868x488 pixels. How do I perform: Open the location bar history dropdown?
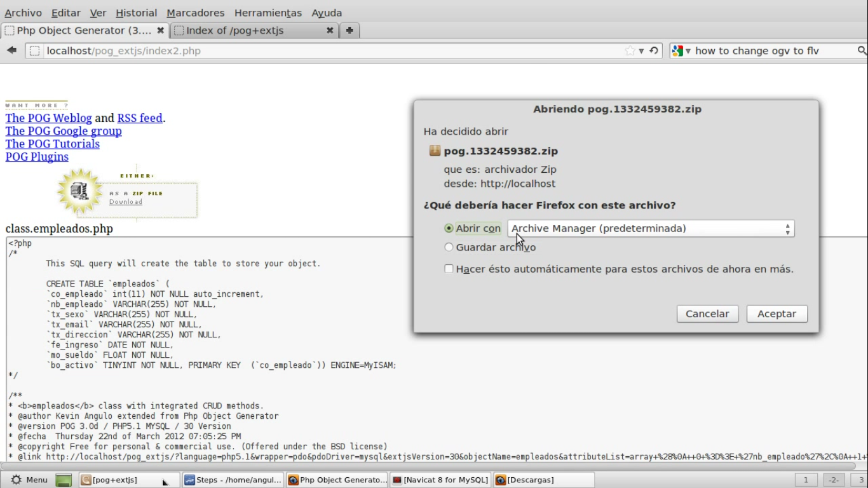click(642, 50)
